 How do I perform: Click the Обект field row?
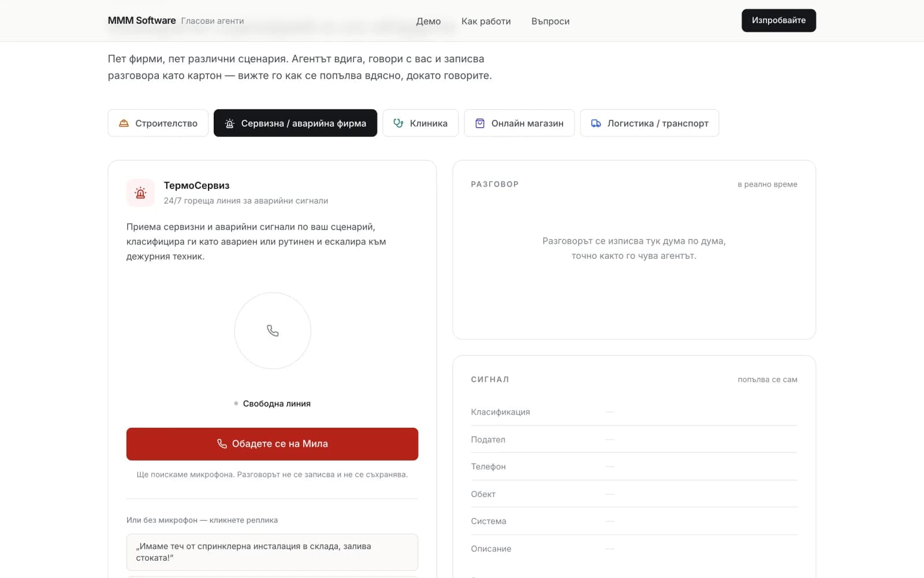pyautogui.click(x=634, y=494)
